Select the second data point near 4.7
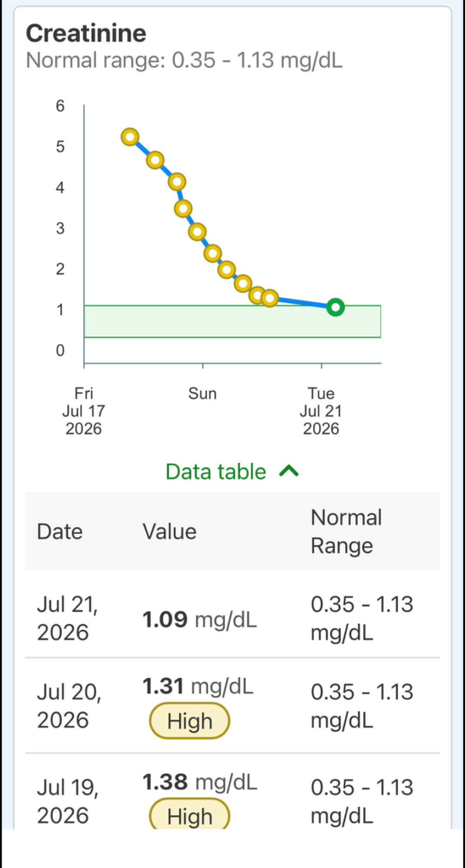465x868 pixels. (x=155, y=160)
